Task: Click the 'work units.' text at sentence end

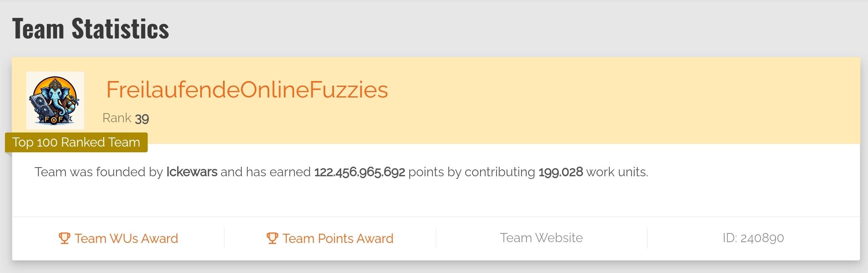Action: pyautogui.click(x=617, y=172)
